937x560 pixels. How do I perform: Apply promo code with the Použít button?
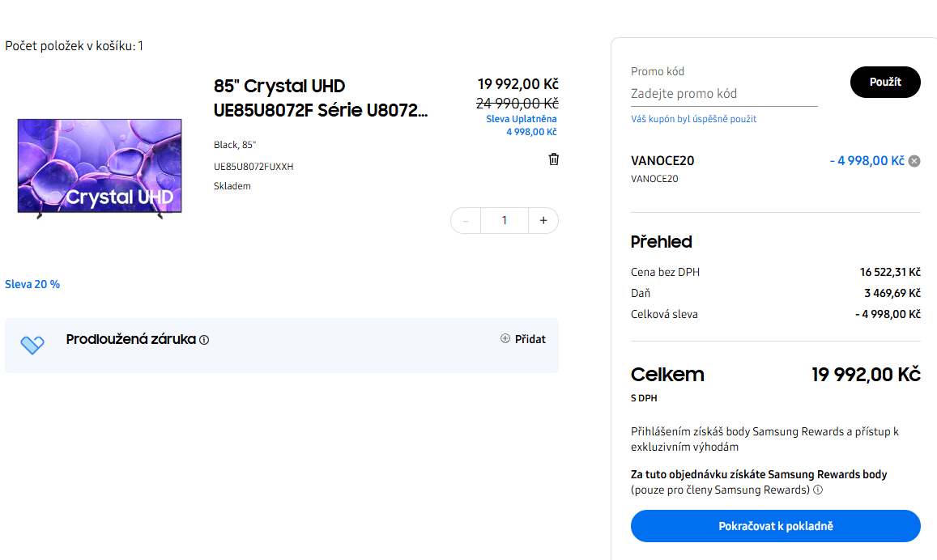coord(885,82)
